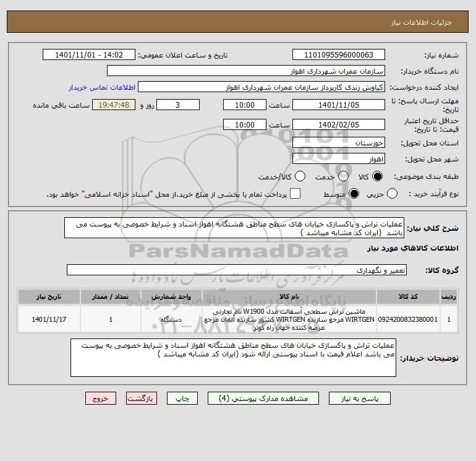Click the requester field کیاوش زندی کارپرداز

(261, 87)
